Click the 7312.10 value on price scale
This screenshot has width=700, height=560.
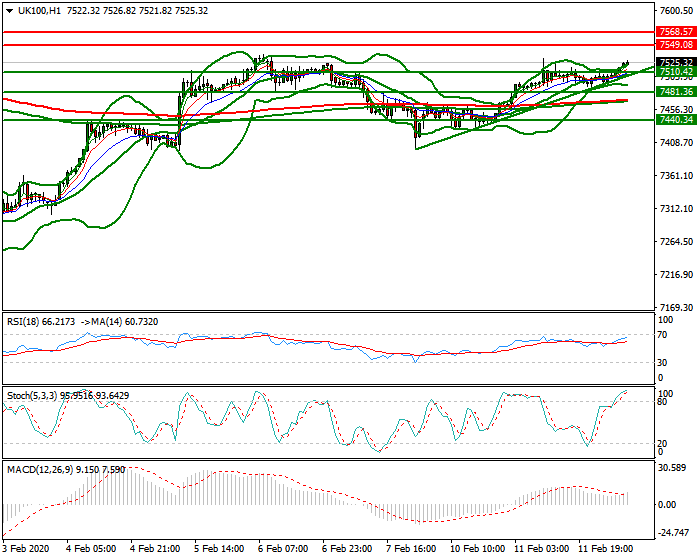677,209
